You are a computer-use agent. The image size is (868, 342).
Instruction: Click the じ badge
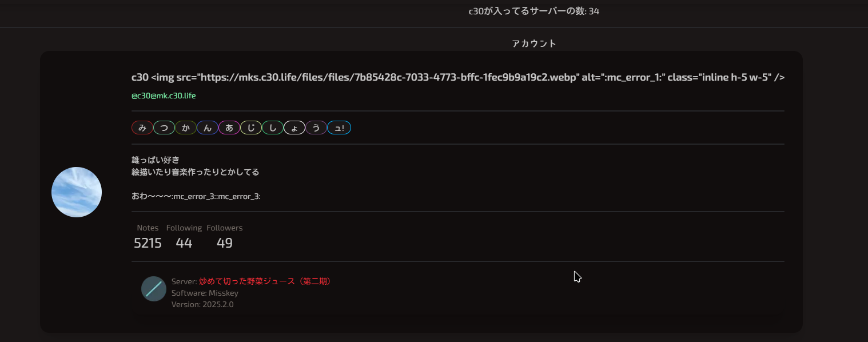250,128
